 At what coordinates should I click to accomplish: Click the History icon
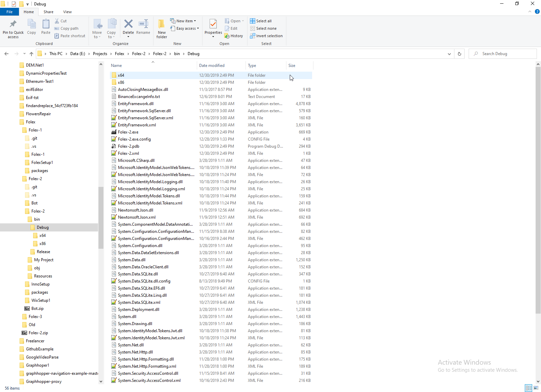227,36
